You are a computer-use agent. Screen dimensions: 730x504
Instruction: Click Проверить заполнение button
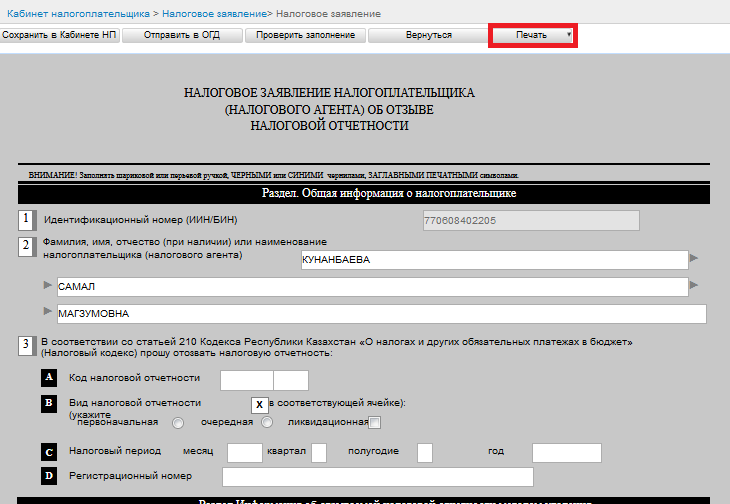pyautogui.click(x=305, y=35)
